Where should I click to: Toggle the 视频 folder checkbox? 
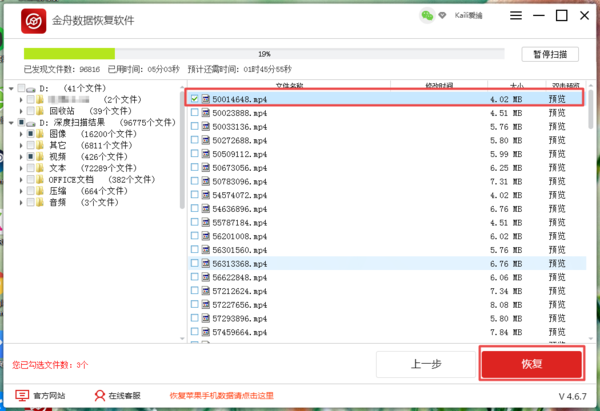pos(31,157)
